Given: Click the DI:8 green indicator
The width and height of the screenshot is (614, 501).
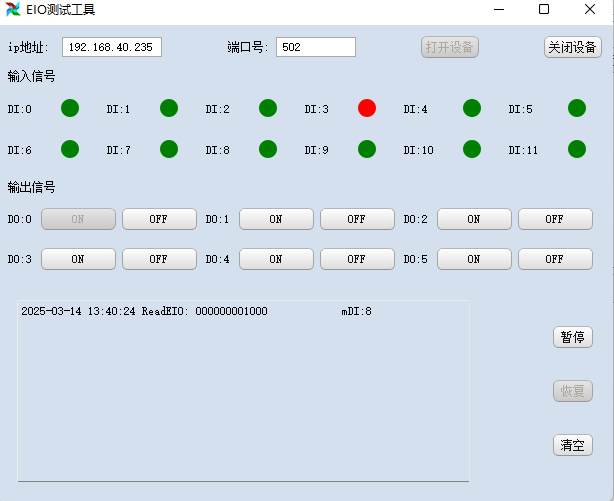Looking at the screenshot, I should point(268,149).
